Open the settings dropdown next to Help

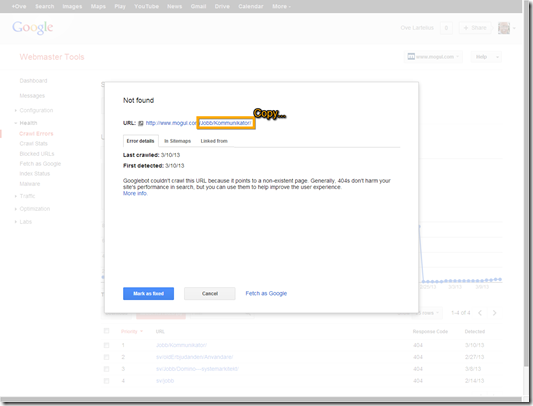(x=497, y=57)
